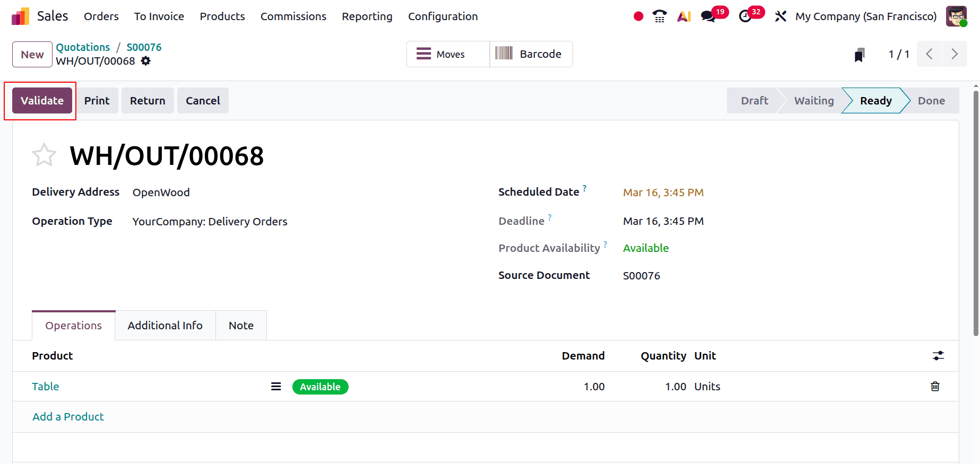Click the bookmark icon near the pager
Viewport: 980px width, 464px height.
860,55
